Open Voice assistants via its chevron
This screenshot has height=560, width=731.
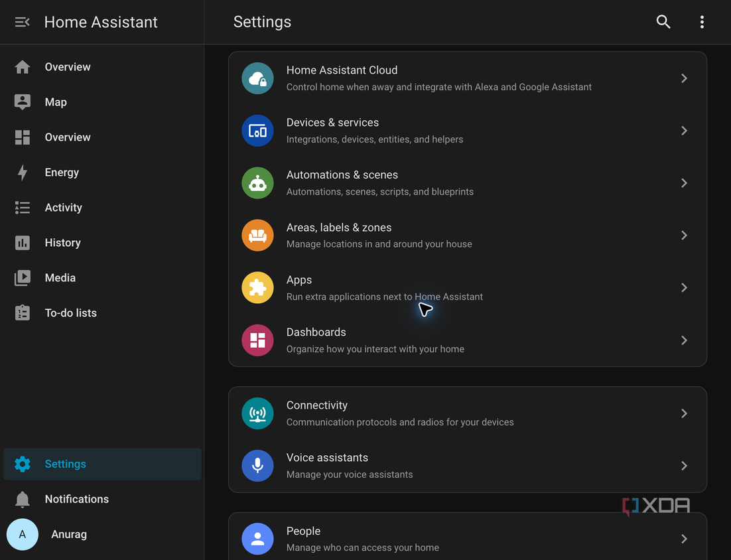pos(684,466)
